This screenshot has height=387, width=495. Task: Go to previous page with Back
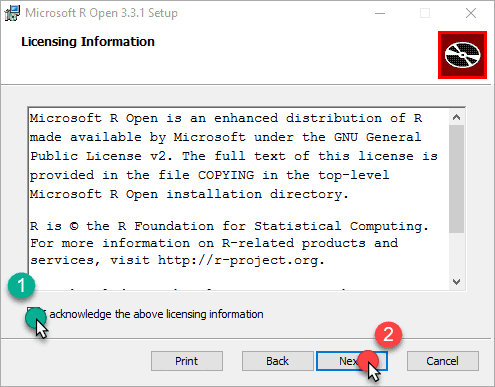pos(277,361)
